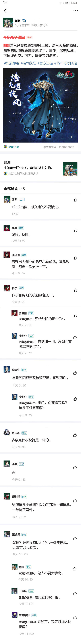Viewport: 81px width, 644px height.
Task: Open the 浩气盟披风 product image
Action: tap(40, 105)
